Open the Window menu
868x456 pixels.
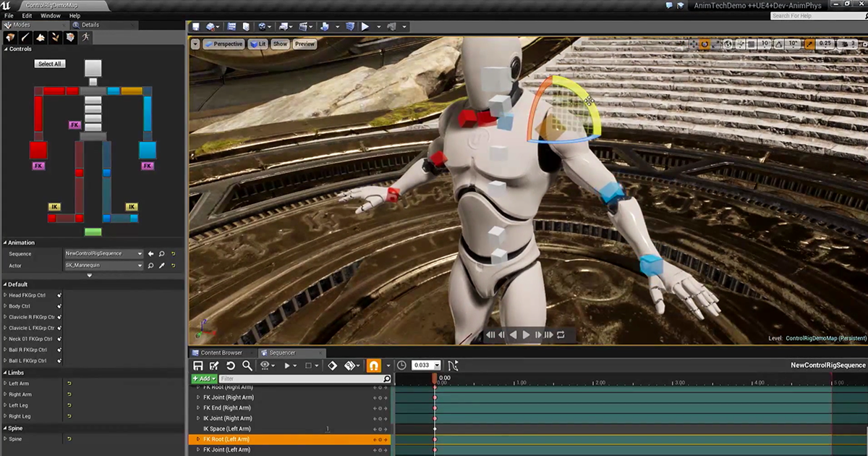point(49,14)
